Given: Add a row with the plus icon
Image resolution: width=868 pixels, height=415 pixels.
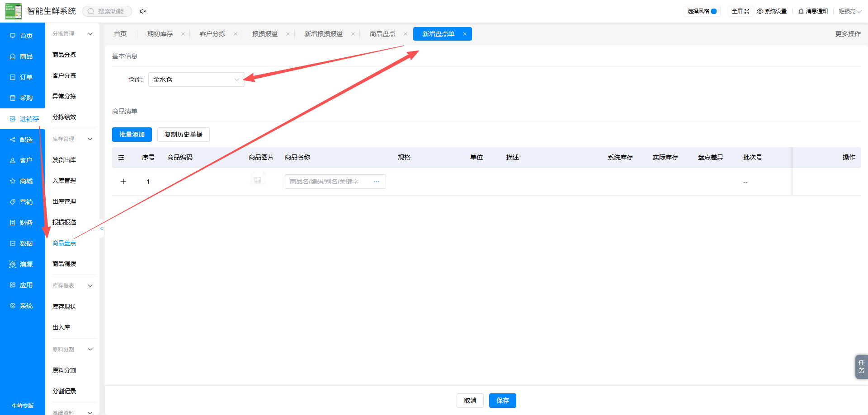Looking at the screenshot, I should click(x=123, y=182).
